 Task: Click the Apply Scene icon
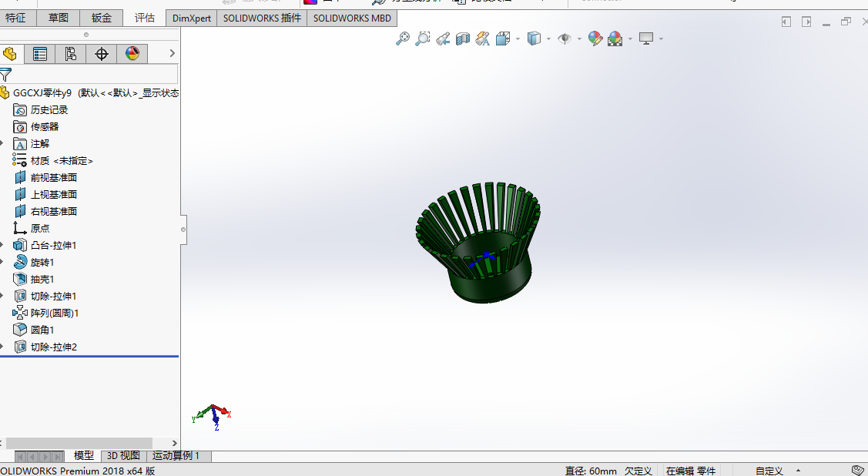[x=615, y=39]
